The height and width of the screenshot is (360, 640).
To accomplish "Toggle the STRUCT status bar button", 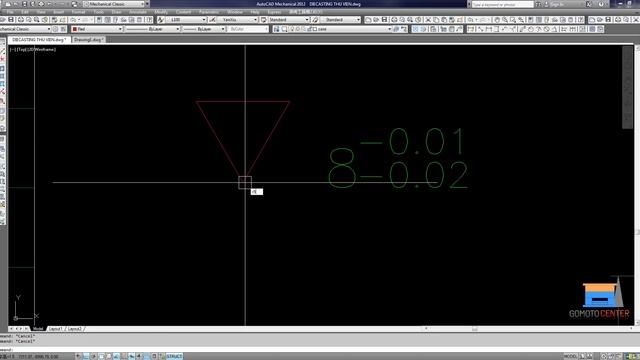I will (x=174, y=356).
